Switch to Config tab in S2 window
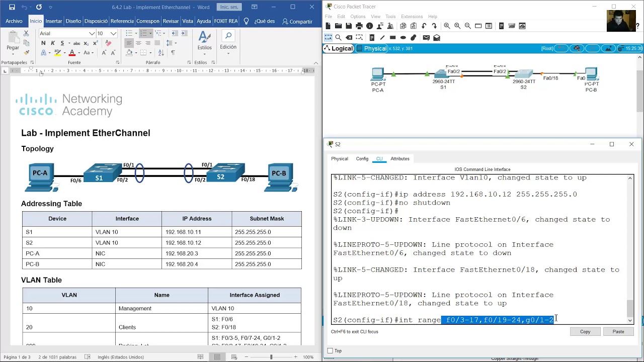The width and height of the screenshot is (644, 362). pyautogui.click(x=362, y=159)
